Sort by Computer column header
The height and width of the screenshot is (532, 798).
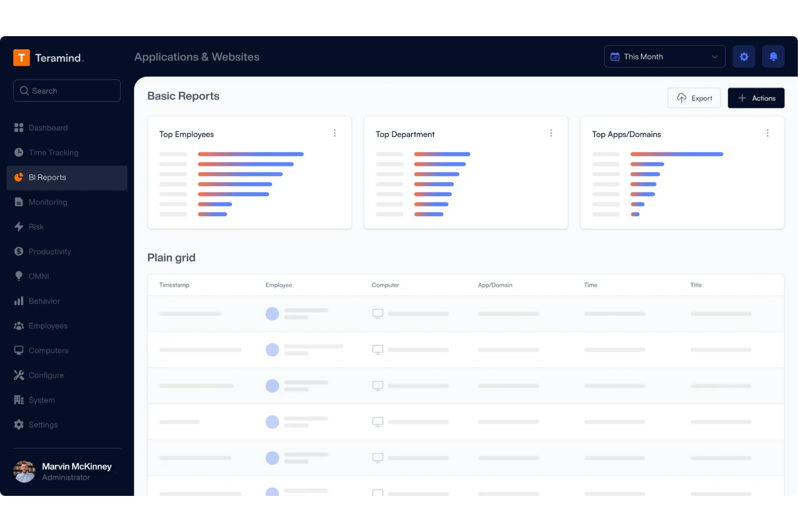pyautogui.click(x=386, y=285)
